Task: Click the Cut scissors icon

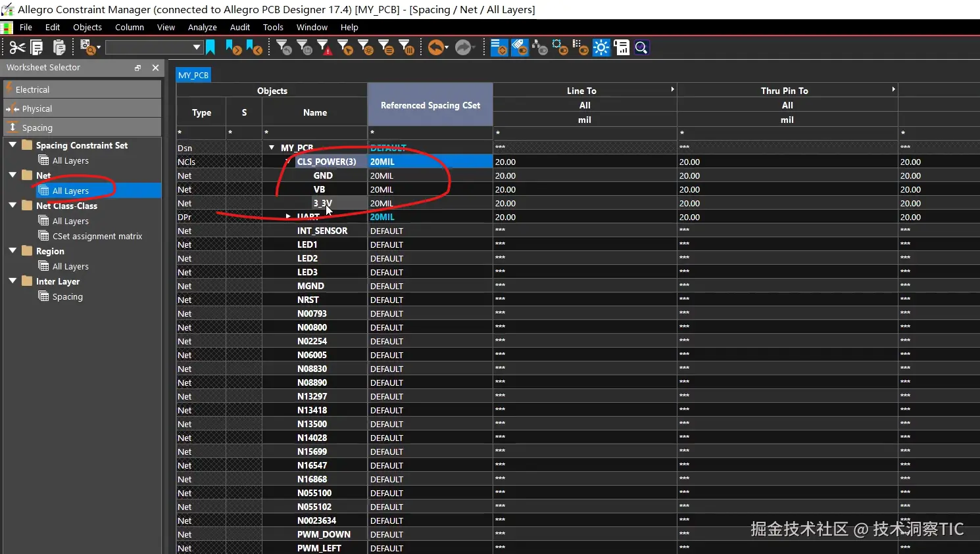Action: click(17, 47)
